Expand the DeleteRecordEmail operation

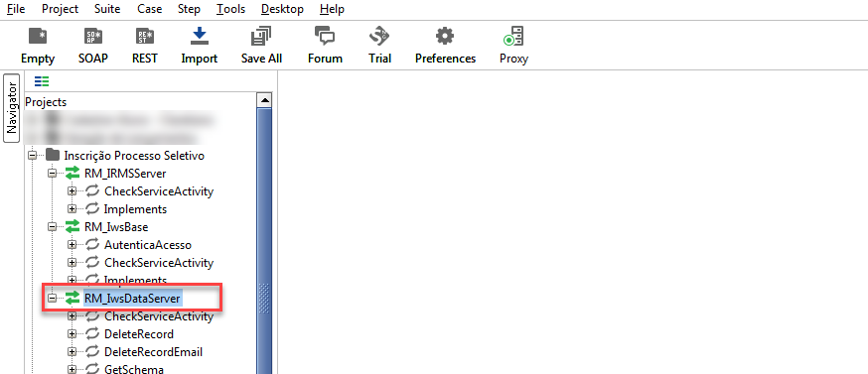[x=72, y=352]
